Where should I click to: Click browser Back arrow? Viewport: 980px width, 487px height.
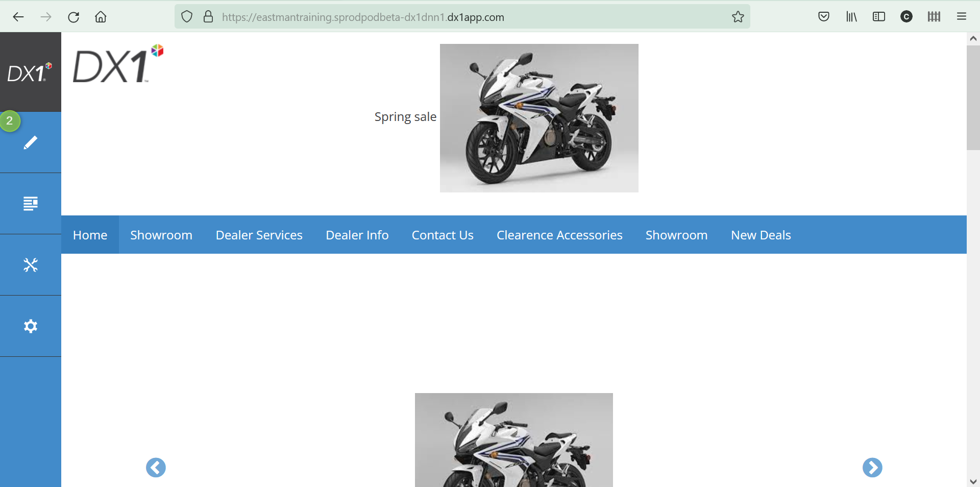(18, 17)
